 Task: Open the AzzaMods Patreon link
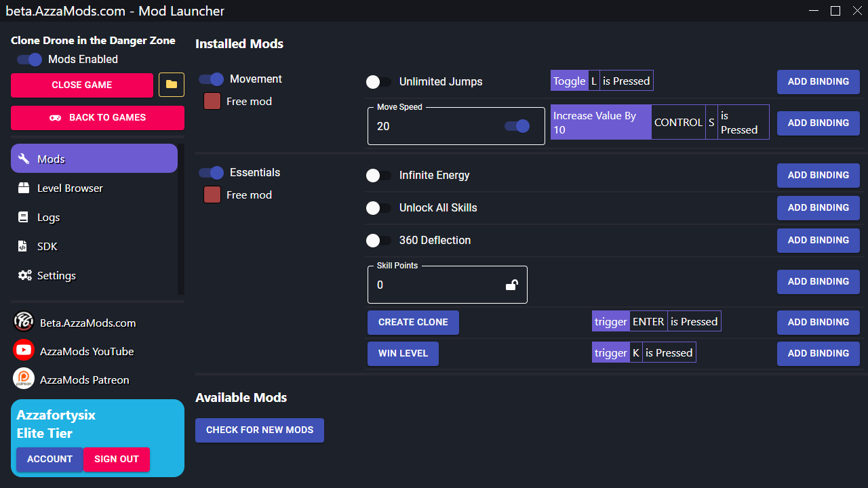[85, 380]
